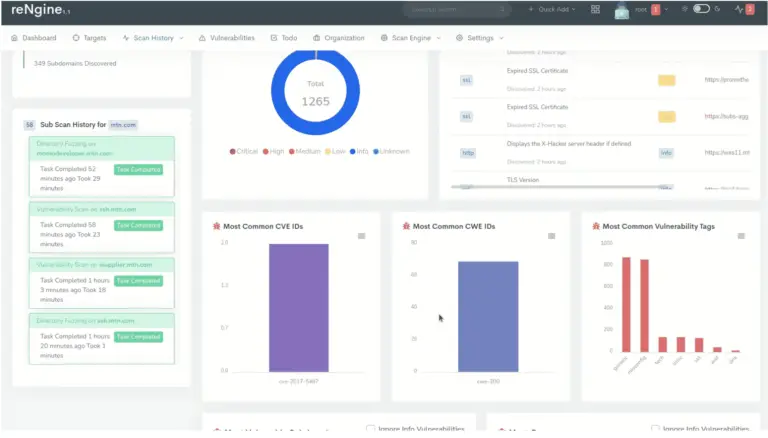The width and height of the screenshot is (768, 438).
Task: Open the apps grid icon in header
Action: pyautogui.click(x=595, y=9)
